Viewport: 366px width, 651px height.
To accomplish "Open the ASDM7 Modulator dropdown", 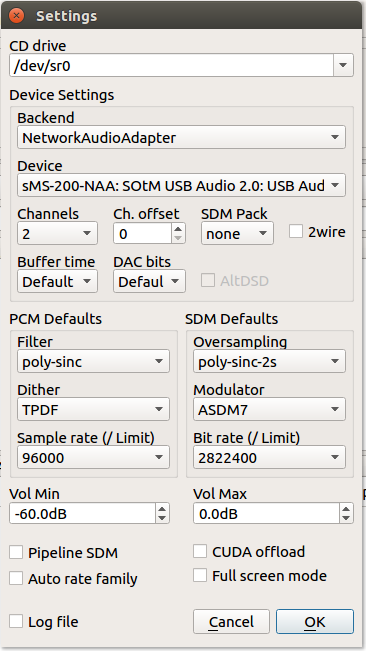I will pyautogui.click(x=269, y=410).
